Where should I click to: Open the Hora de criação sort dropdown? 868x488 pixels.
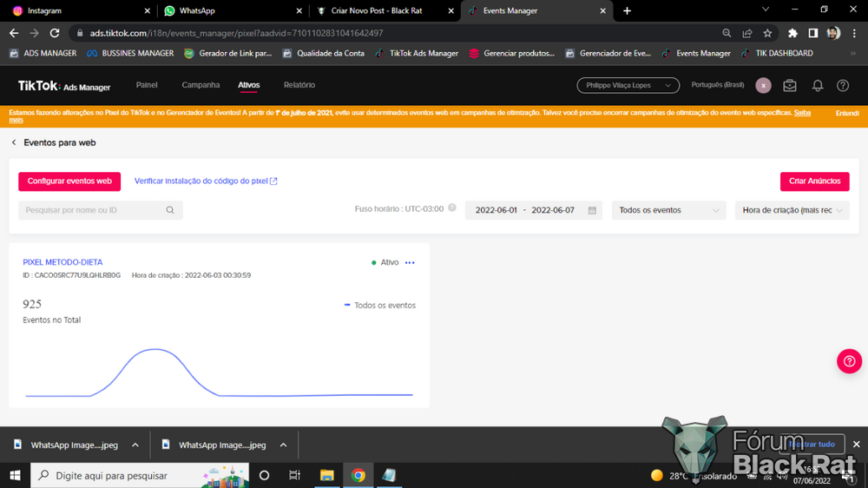(792, 210)
